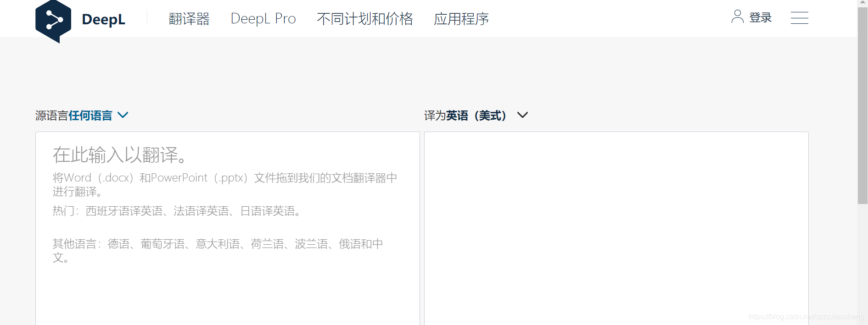The height and width of the screenshot is (325, 868).
Task: Open the 应用程序 navigation item
Action: pos(461,19)
